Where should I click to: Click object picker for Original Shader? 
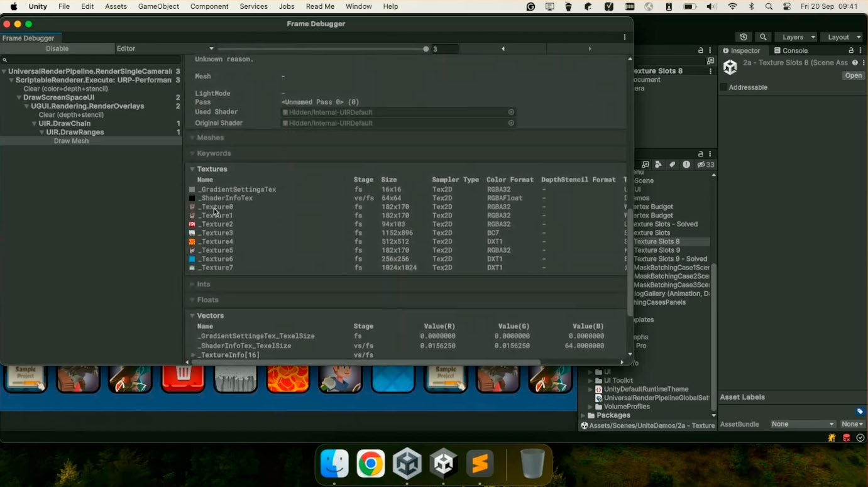pyautogui.click(x=511, y=123)
